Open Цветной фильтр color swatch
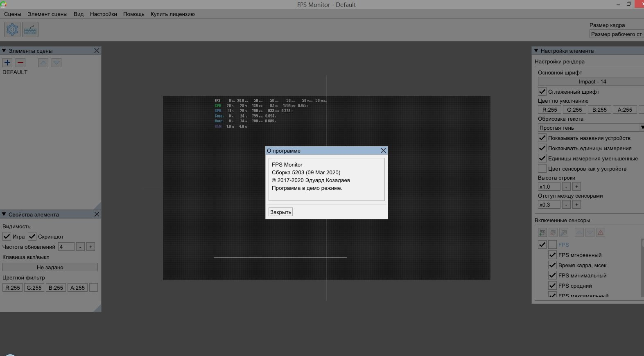644x356 pixels. click(x=93, y=288)
